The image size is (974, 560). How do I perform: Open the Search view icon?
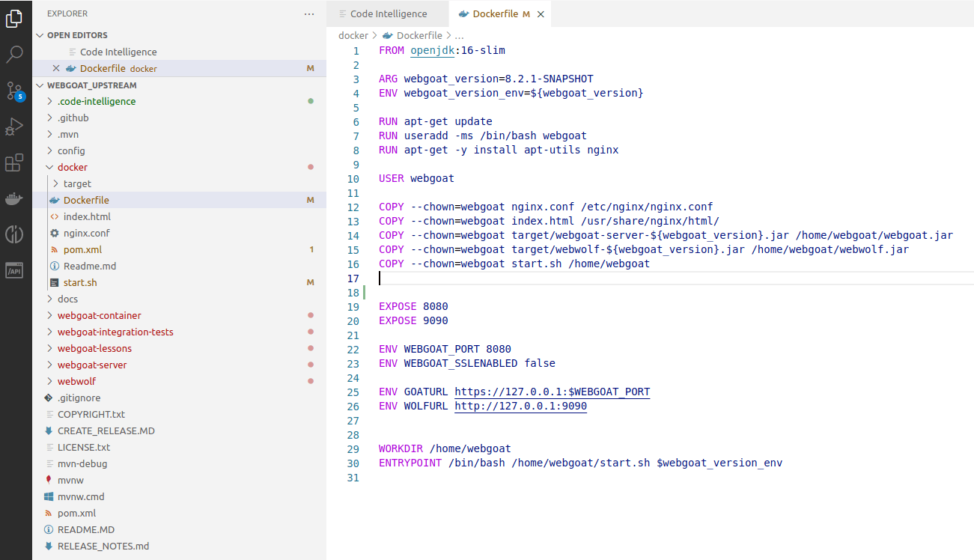[15, 55]
